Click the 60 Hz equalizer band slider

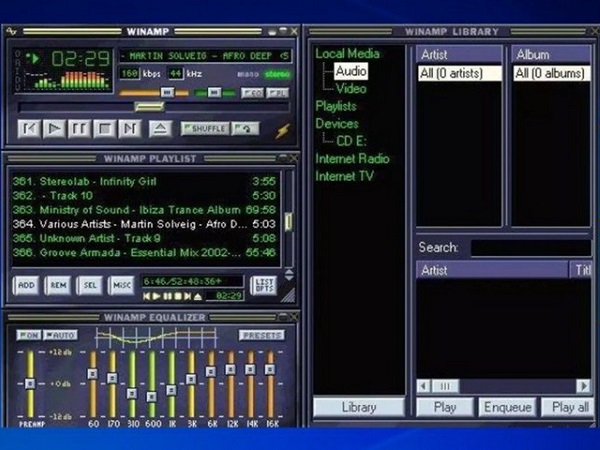[93, 373]
